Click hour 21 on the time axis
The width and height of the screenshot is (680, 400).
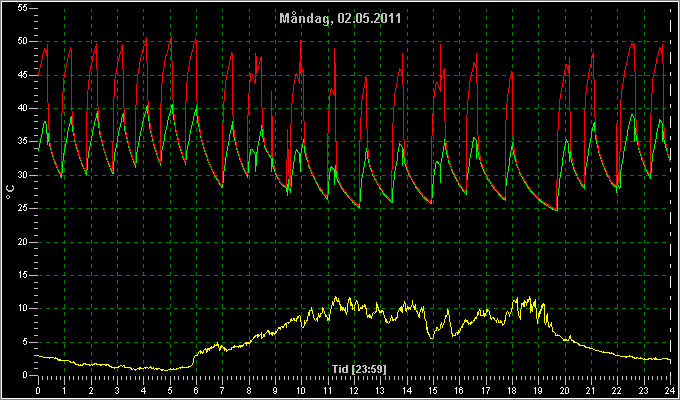(591, 390)
